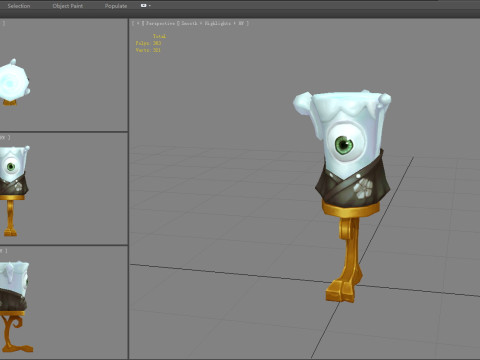The height and width of the screenshot is (360, 480).
Task: Open the Selection ribbon tab
Action: (19, 6)
